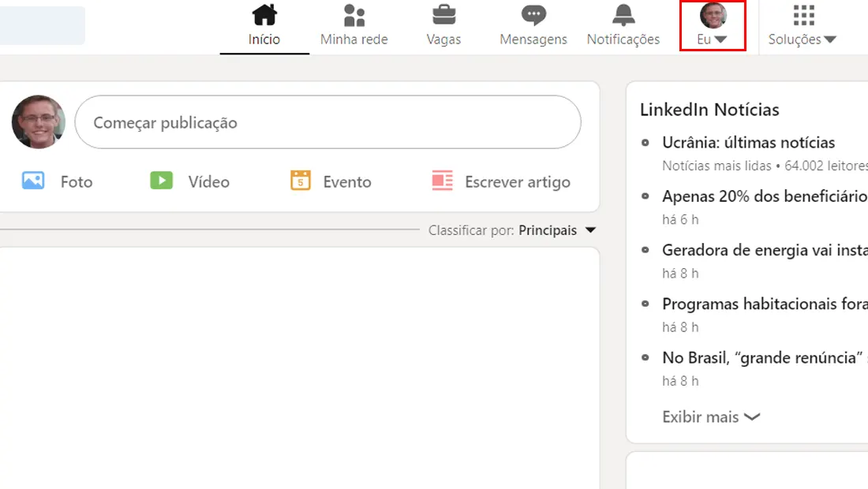Click the large profile photo beside post box
This screenshot has height=489, width=868.
(x=39, y=121)
